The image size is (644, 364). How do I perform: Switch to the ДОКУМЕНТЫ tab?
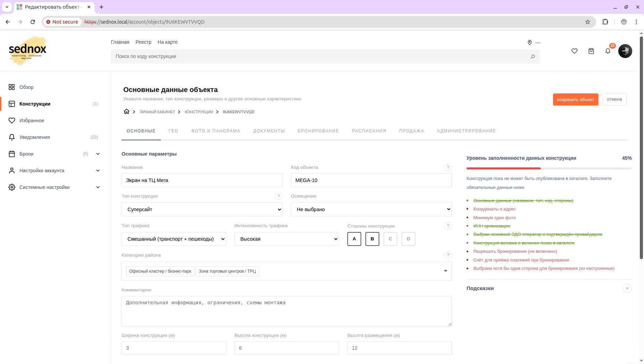(269, 131)
